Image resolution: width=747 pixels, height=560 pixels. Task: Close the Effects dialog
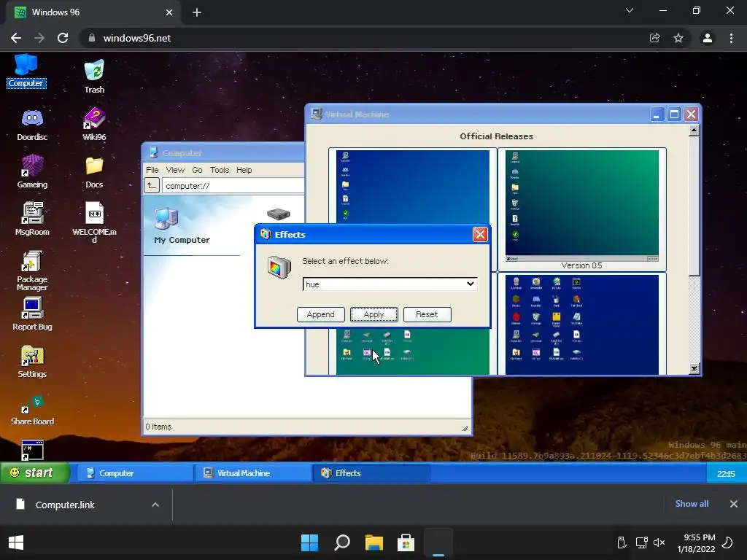click(x=480, y=234)
